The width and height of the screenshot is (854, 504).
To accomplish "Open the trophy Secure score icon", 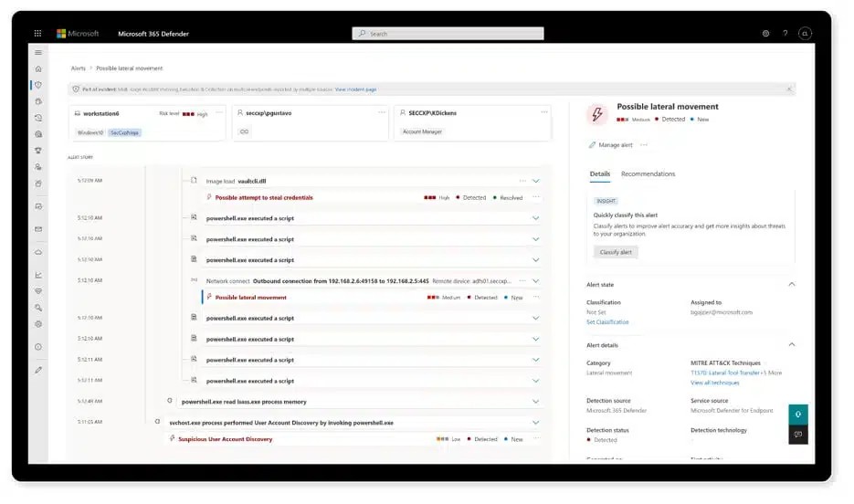I will (38, 151).
